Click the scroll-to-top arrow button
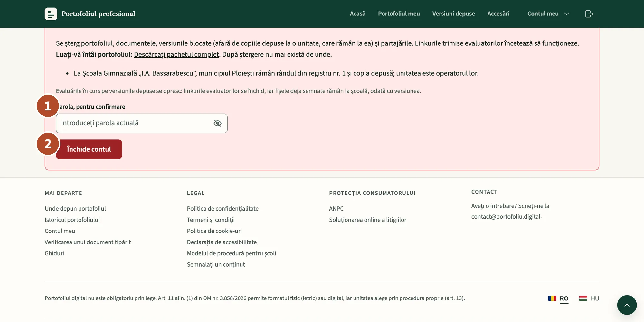This screenshot has height=322, width=644. pos(627,305)
